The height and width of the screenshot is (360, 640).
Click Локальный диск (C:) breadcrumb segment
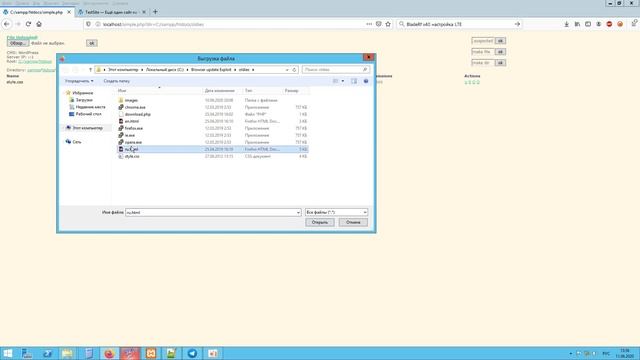(164, 69)
